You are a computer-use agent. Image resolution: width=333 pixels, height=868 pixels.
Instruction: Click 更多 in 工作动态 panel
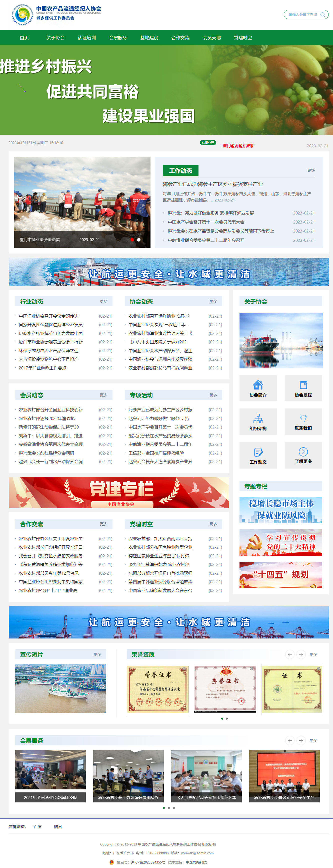click(x=311, y=170)
